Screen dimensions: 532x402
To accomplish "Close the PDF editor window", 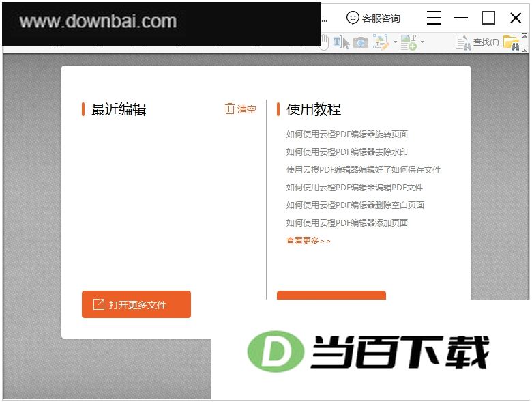I will coord(516,18).
